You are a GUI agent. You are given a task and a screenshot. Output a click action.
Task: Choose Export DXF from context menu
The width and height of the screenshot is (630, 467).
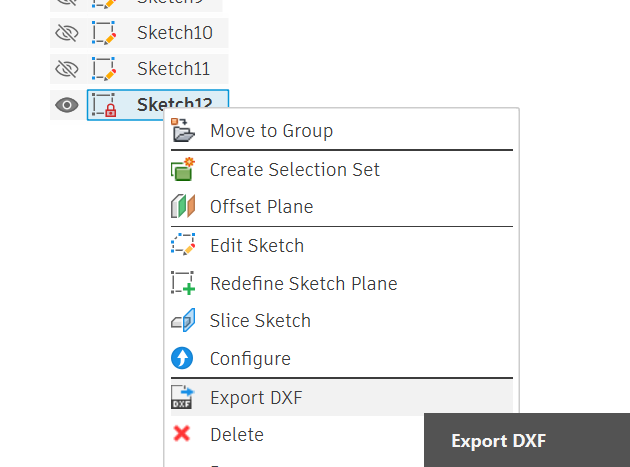coord(256,397)
